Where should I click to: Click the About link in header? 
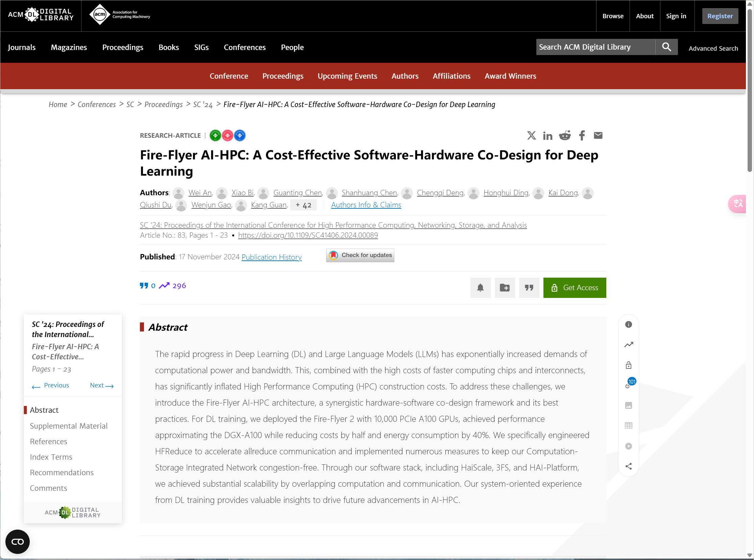644,16
